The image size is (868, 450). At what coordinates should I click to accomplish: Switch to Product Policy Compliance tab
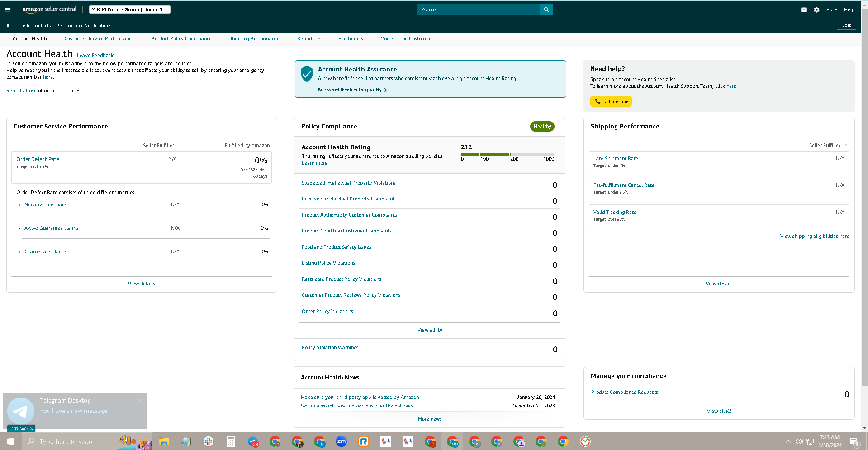coord(181,39)
